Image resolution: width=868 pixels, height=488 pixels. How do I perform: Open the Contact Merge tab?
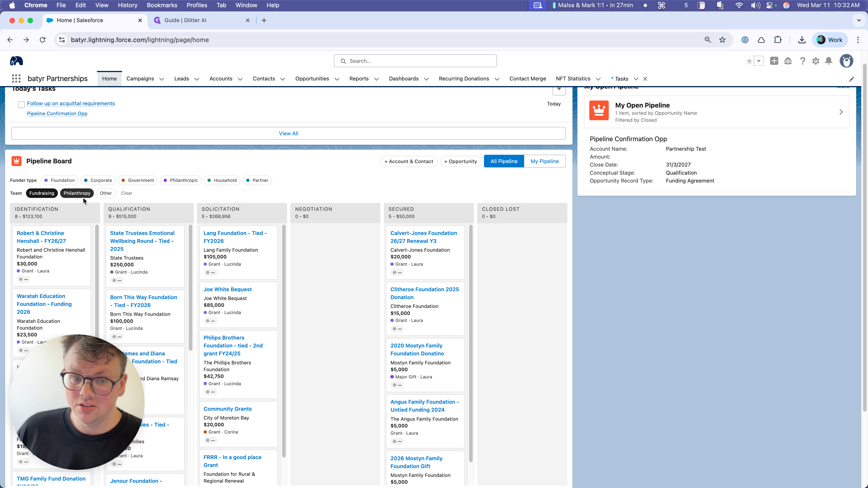coord(528,78)
